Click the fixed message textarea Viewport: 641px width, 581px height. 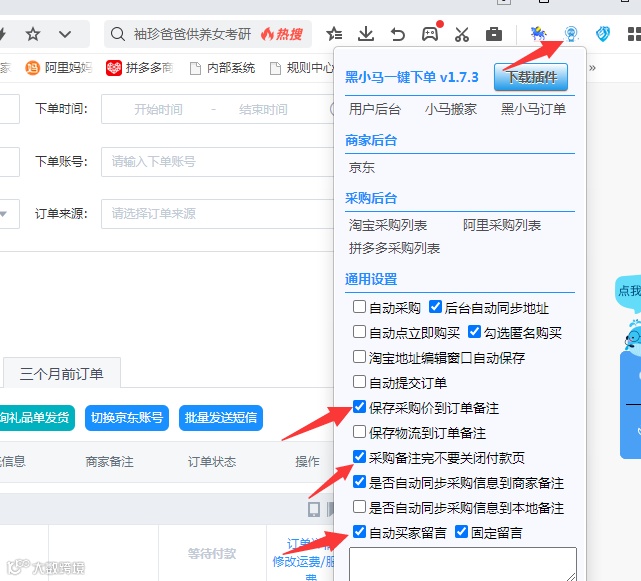463,564
